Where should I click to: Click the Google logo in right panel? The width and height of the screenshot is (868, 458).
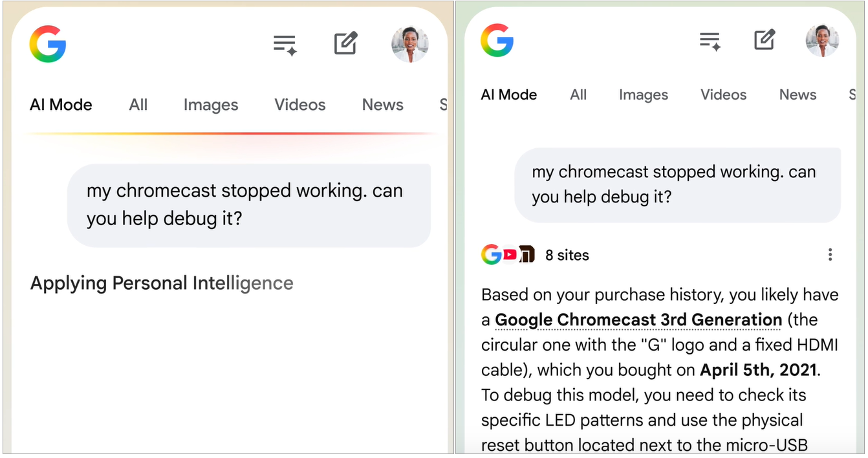pyautogui.click(x=497, y=40)
